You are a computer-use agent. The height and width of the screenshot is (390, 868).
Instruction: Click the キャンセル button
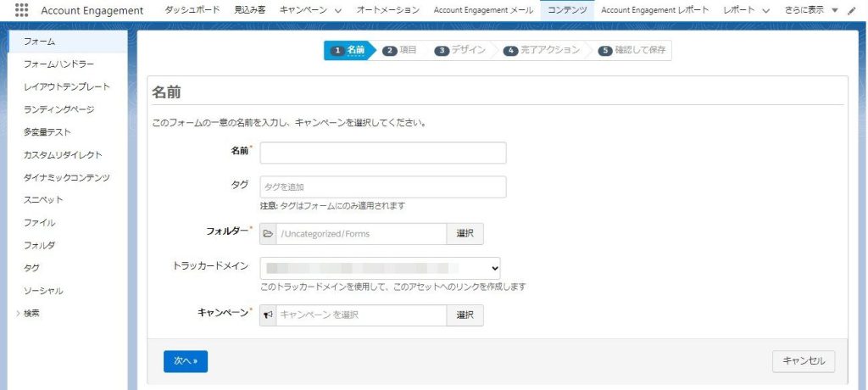click(x=804, y=361)
